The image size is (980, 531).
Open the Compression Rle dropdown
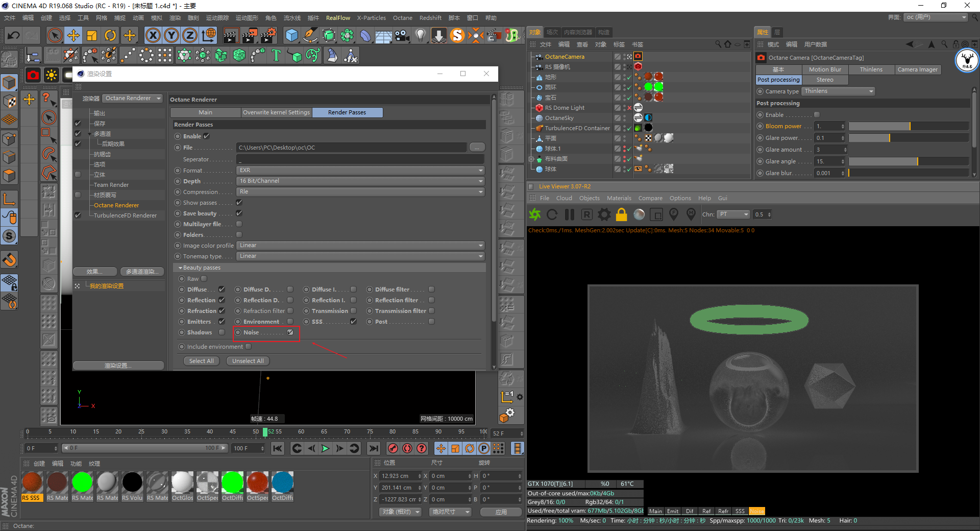pyautogui.click(x=360, y=192)
